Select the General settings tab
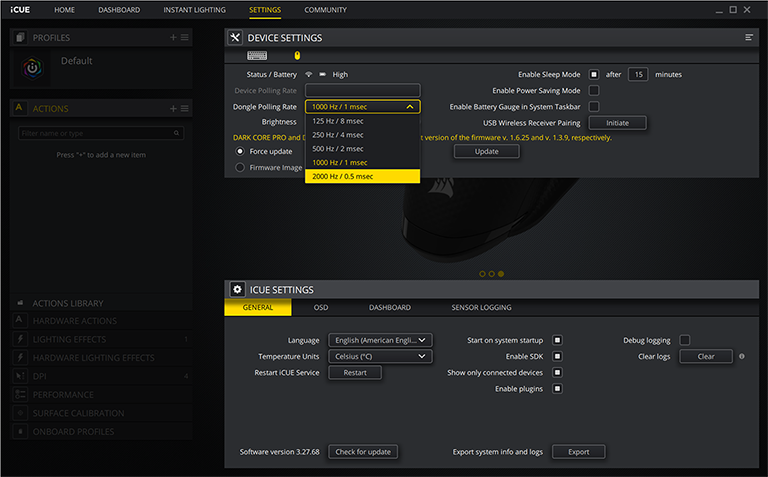768x477 pixels. pyautogui.click(x=258, y=308)
